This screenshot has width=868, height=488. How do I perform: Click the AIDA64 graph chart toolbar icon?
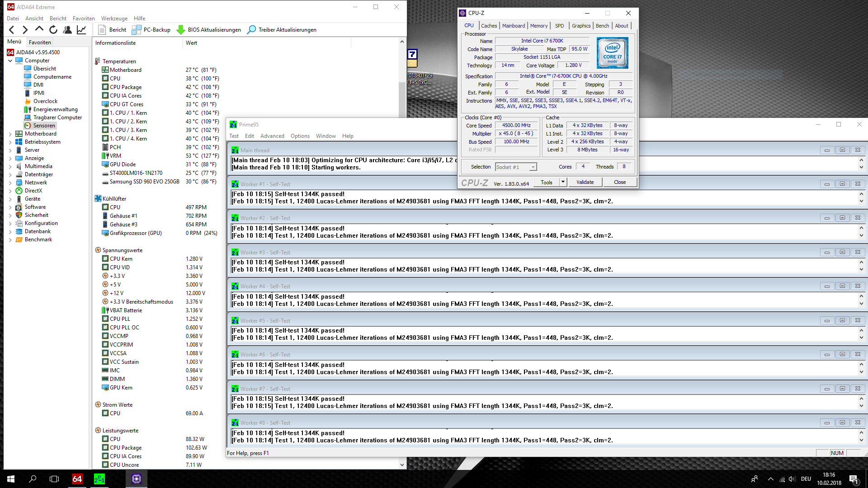81,30
